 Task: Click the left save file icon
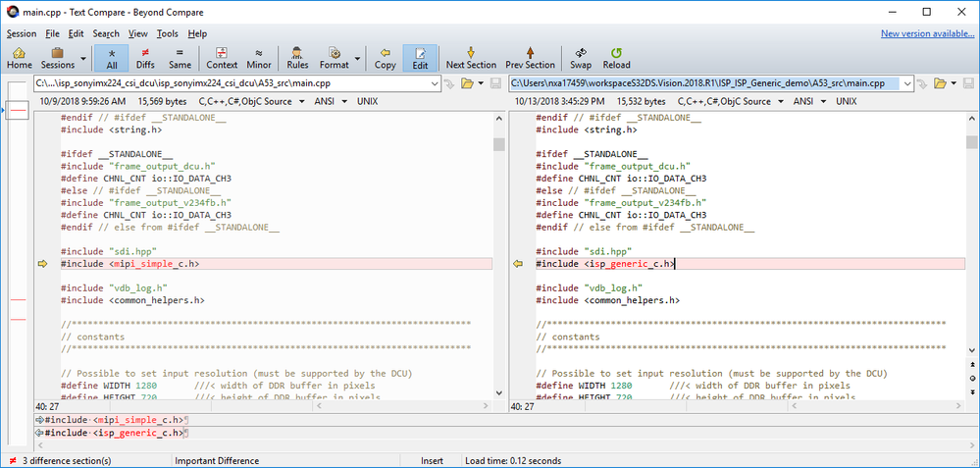[493, 83]
